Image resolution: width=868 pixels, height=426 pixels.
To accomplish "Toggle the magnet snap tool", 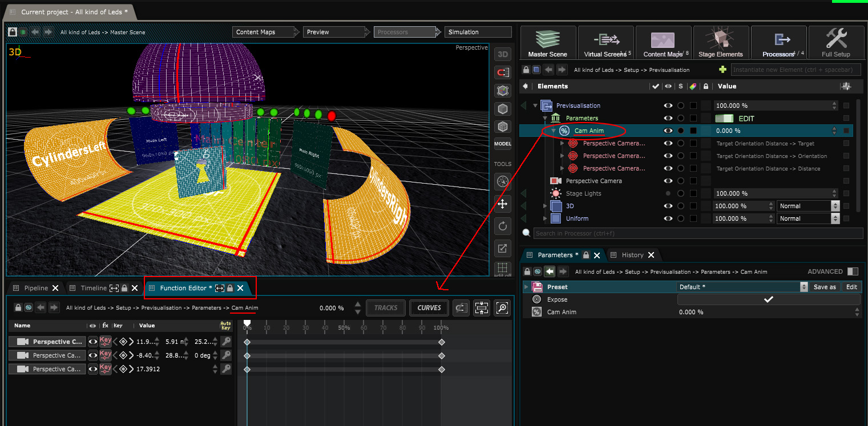I will (503, 72).
